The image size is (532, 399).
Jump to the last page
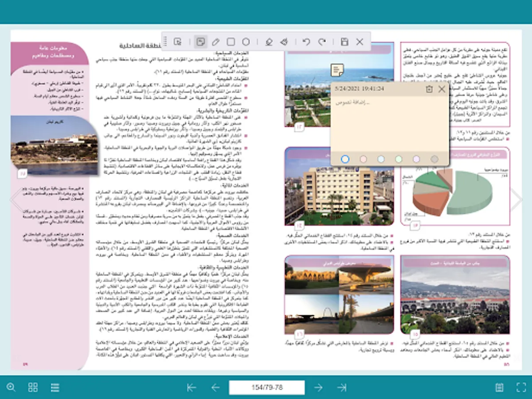(342, 387)
